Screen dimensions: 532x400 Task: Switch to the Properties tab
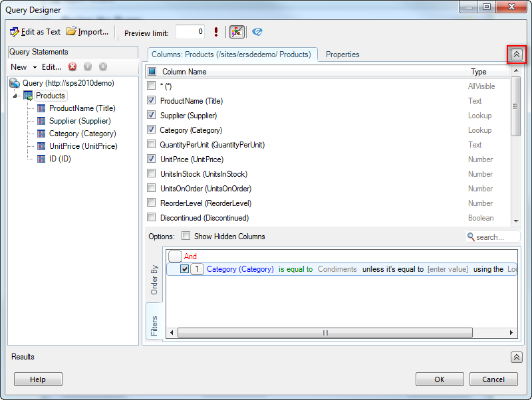point(342,54)
